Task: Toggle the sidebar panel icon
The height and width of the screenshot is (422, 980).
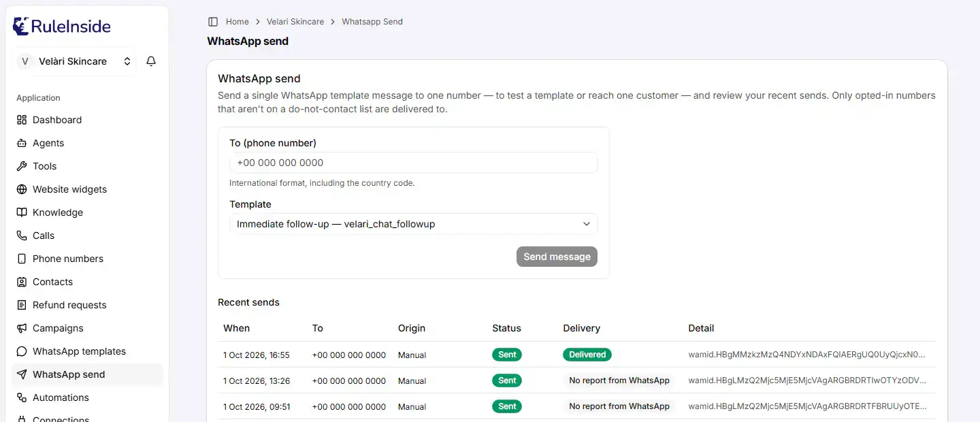Action: pyautogui.click(x=213, y=22)
